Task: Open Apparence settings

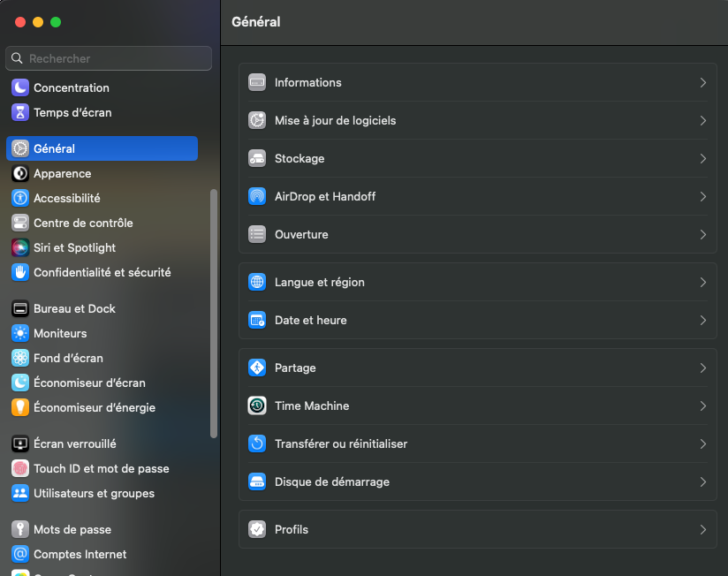Action: [21, 173]
